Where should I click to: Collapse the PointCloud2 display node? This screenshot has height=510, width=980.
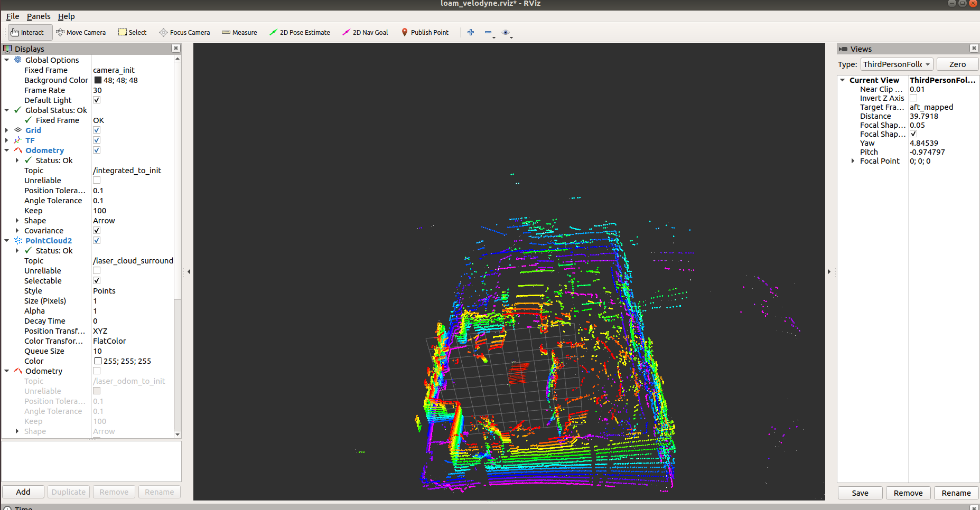[x=7, y=240]
